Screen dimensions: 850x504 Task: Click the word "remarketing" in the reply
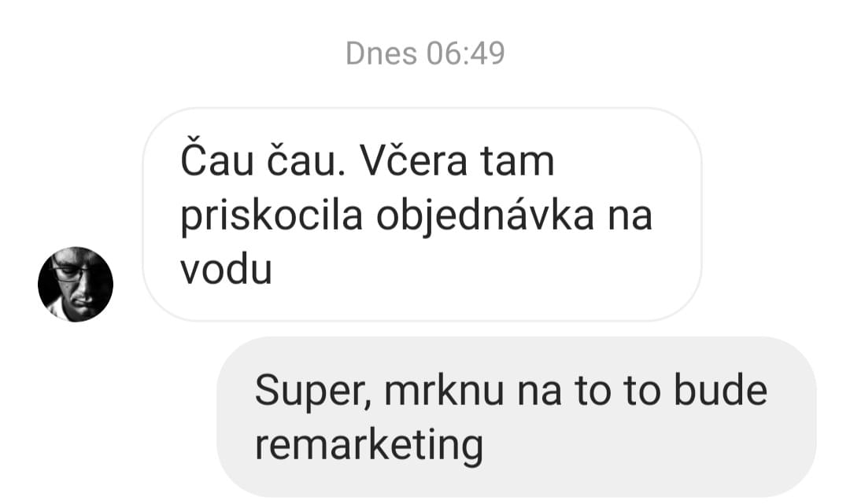click(x=368, y=446)
